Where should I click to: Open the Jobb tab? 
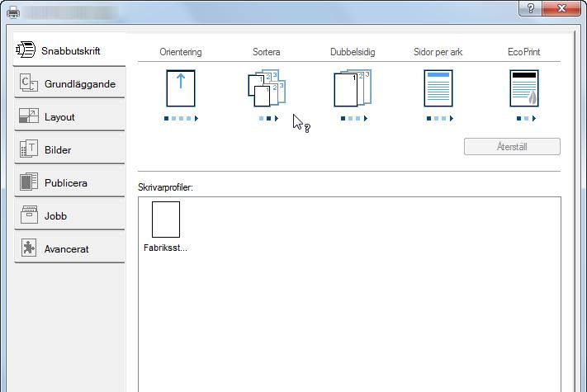69,216
